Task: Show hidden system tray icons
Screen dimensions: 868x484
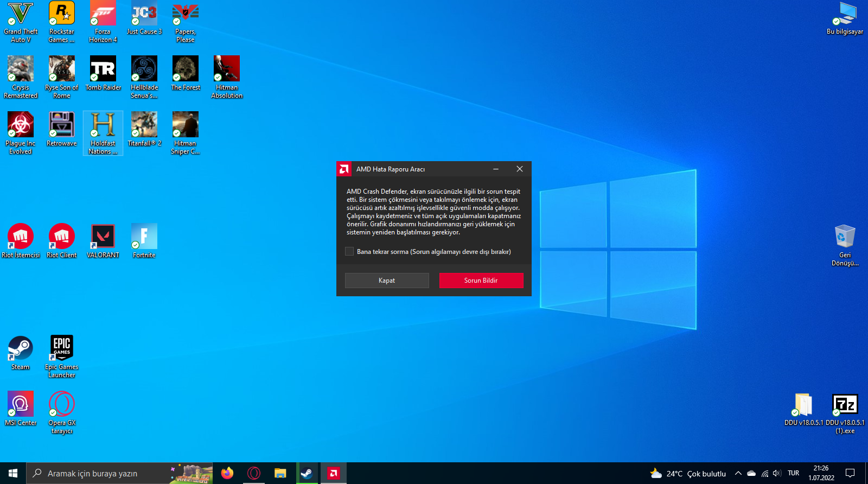Action: click(738, 473)
